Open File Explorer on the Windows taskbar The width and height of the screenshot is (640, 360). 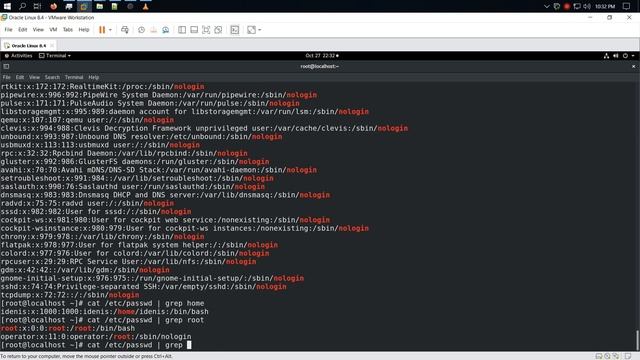99,6
